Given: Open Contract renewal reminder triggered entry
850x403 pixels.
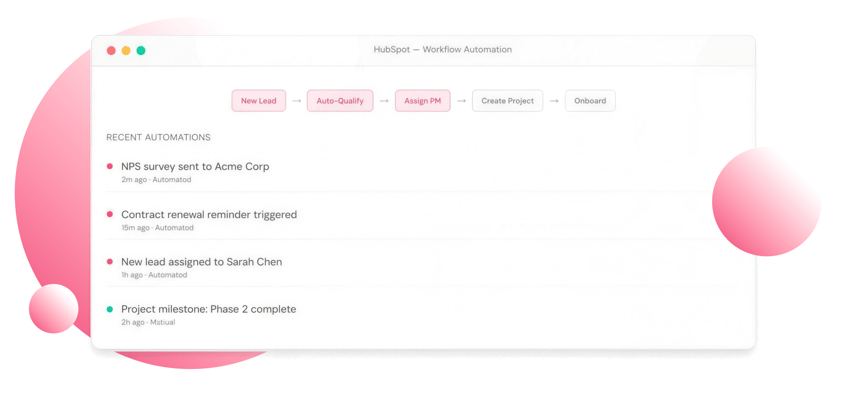Looking at the screenshot, I should (x=209, y=215).
